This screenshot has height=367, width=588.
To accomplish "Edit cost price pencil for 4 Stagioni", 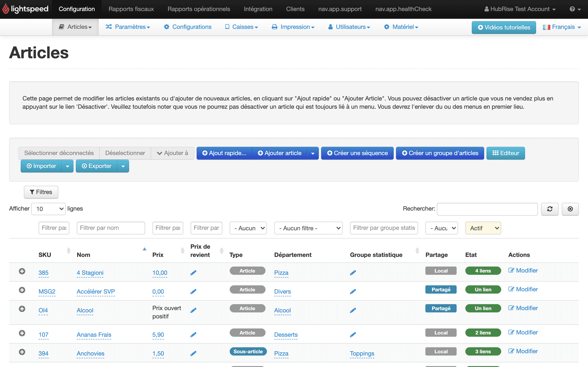I will (193, 272).
